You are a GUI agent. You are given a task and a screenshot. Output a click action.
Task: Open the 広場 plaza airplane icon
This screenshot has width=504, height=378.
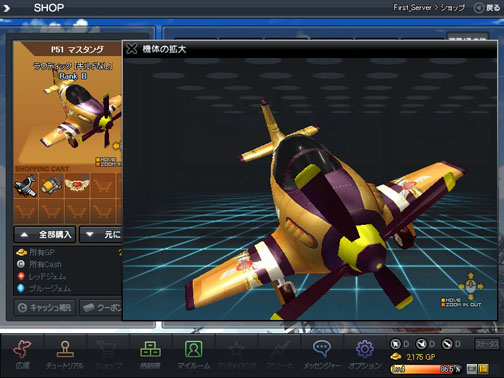tap(22, 349)
